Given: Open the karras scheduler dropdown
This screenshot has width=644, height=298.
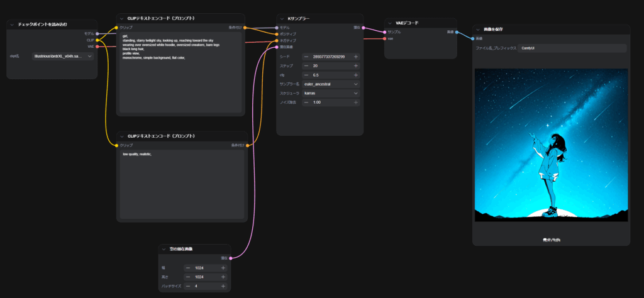Looking at the screenshot, I should [x=330, y=93].
